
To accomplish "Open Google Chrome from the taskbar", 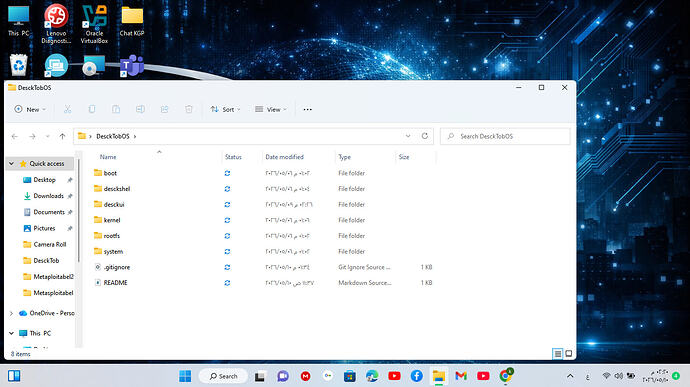I will pos(506,376).
